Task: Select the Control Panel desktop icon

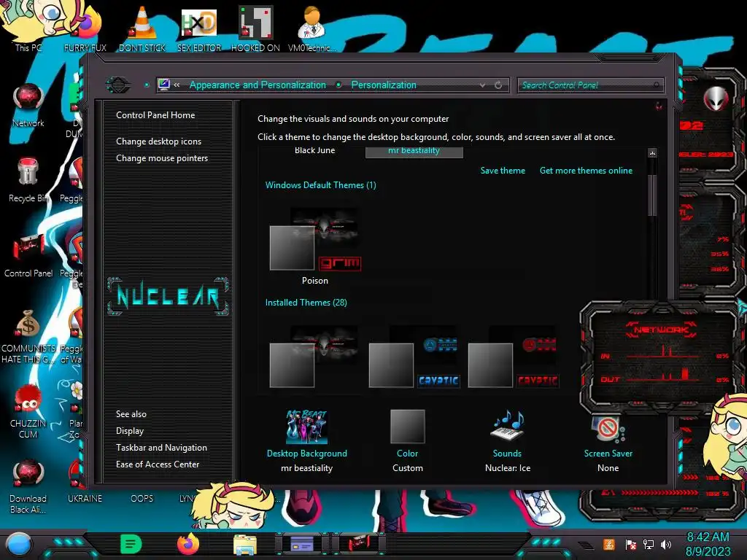Action: 28,255
